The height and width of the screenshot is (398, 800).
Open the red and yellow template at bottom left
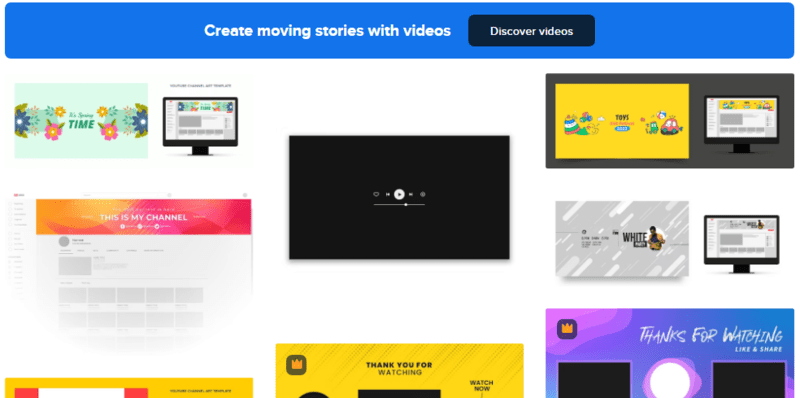pos(129,388)
